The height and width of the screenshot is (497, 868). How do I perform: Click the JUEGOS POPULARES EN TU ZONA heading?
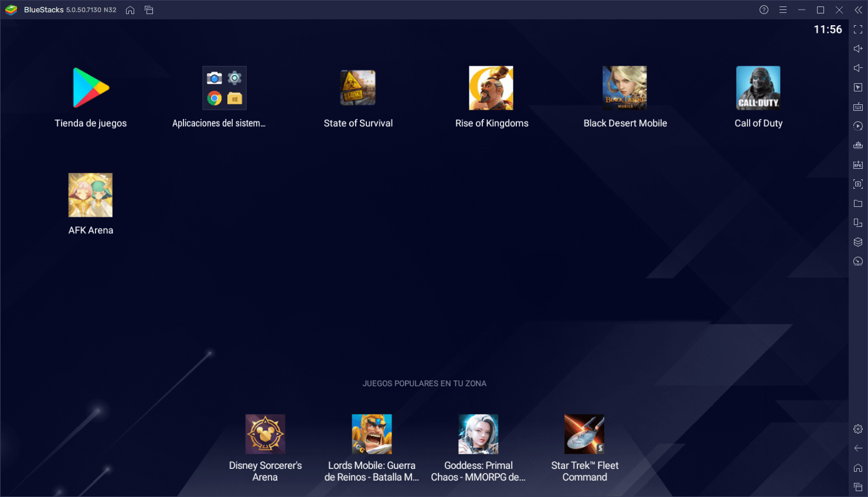click(424, 383)
